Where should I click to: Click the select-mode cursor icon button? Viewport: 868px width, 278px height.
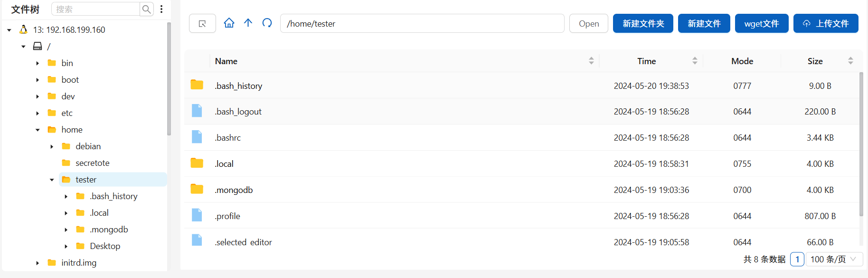tap(202, 23)
